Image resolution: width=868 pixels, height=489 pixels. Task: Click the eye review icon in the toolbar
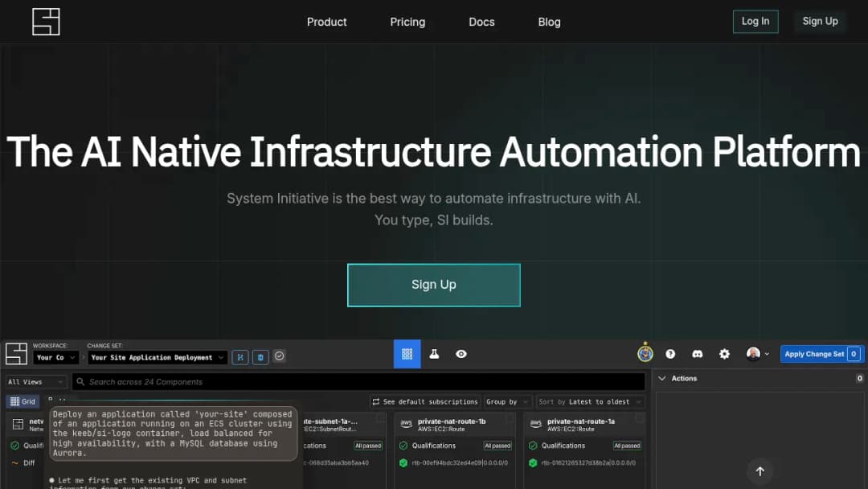point(461,354)
